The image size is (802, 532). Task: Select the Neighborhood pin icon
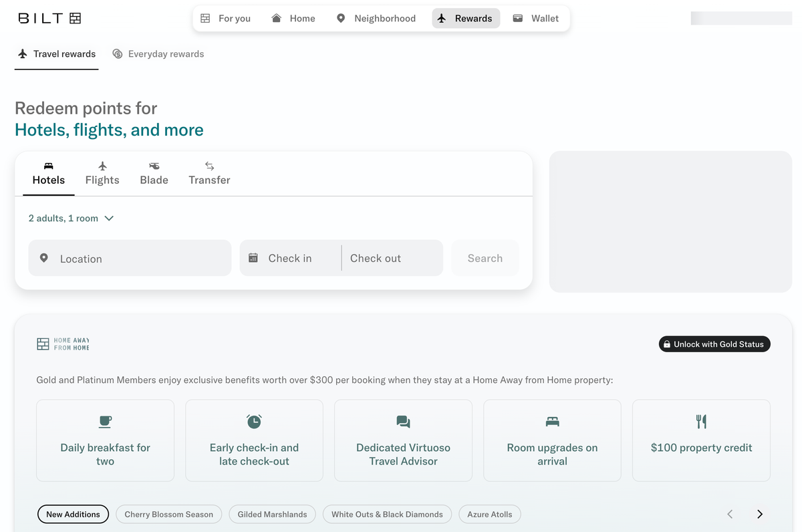click(340, 18)
